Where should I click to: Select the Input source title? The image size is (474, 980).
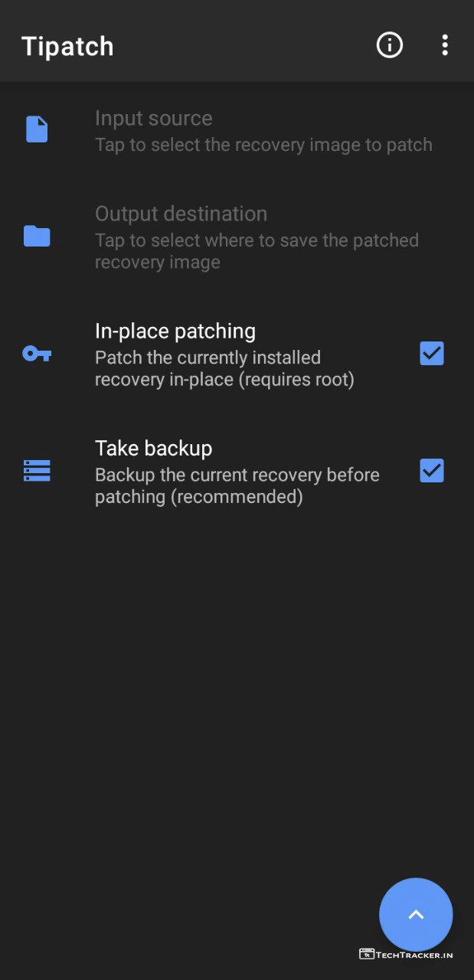click(153, 119)
